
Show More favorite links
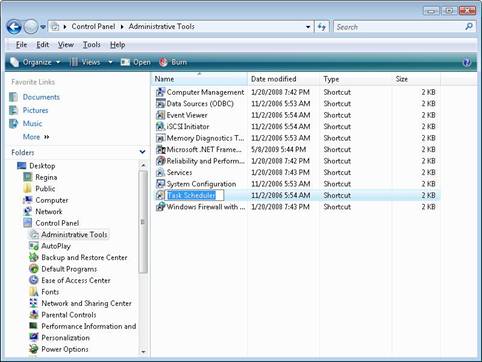pos(36,137)
